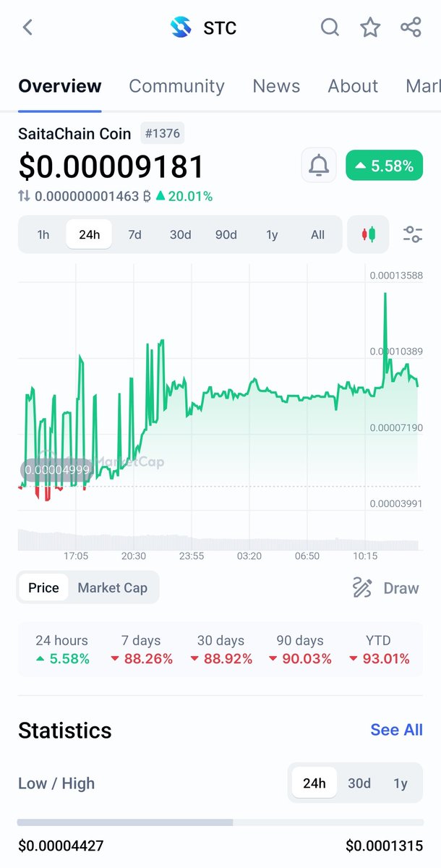Image resolution: width=441 pixels, height=868 pixels.
Task: Tap the low value $0.00004427
Action: click(62, 846)
